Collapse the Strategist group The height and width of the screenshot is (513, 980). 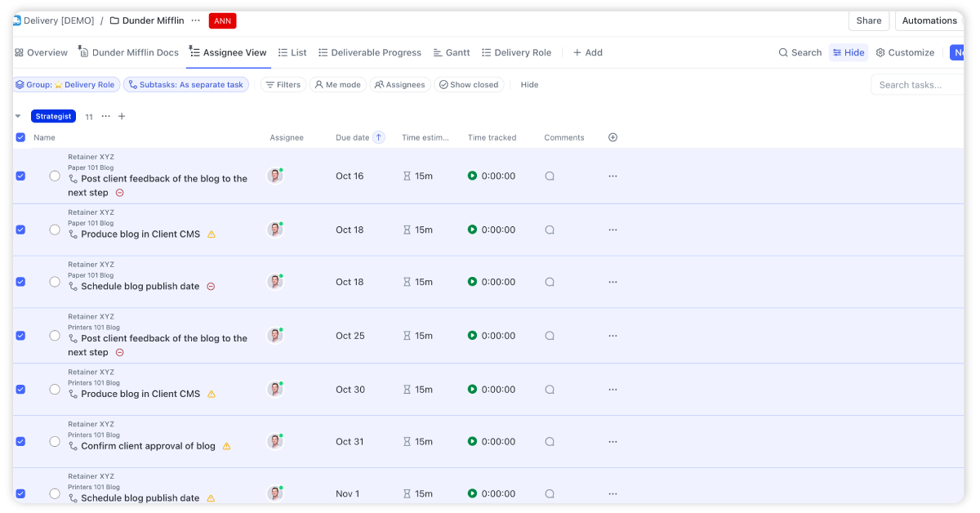point(18,116)
